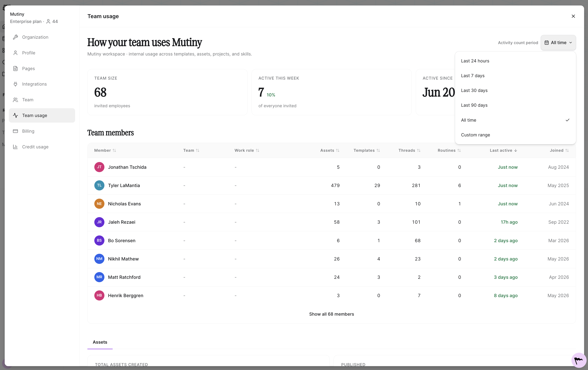Choose Custom range option
Screen dimensions: 588x370
click(516, 135)
